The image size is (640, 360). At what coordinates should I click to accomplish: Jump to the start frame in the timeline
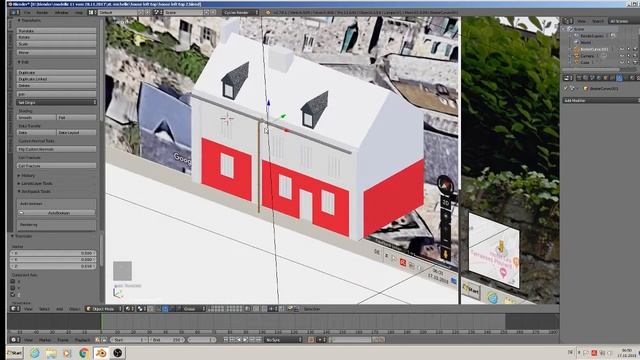pos(226,340)
